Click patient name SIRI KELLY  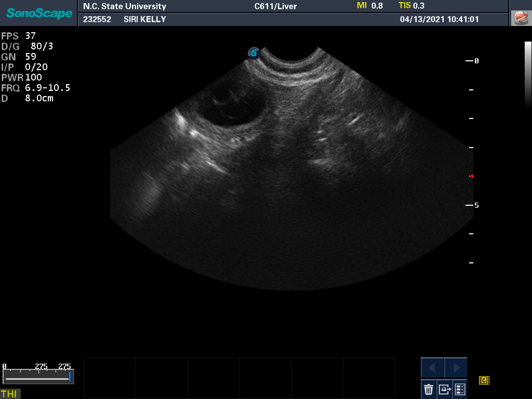click(145, 19)
